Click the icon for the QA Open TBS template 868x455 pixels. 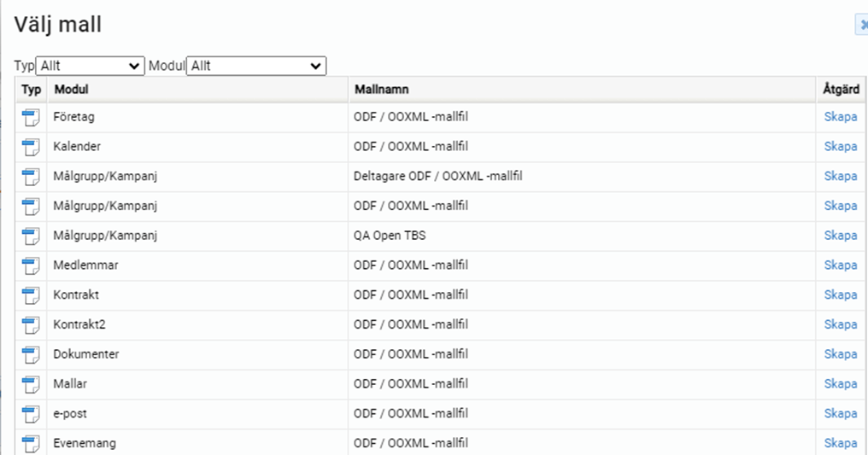[31, 236]
